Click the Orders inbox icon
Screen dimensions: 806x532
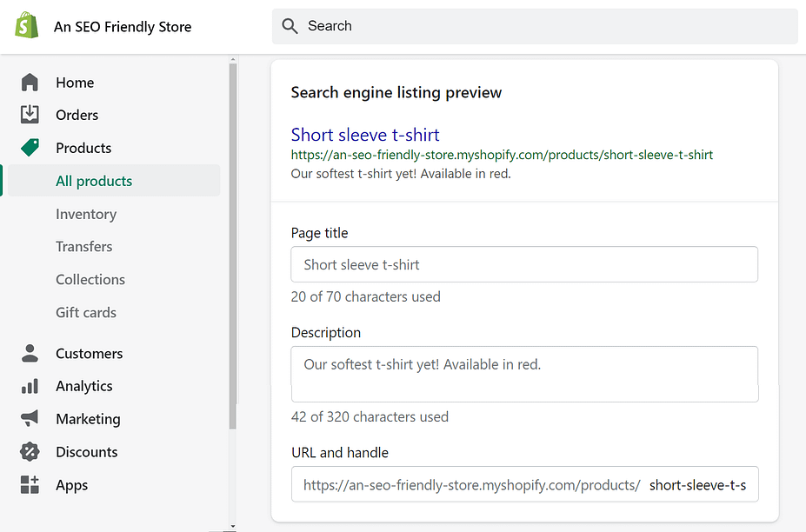coord(30,114)
